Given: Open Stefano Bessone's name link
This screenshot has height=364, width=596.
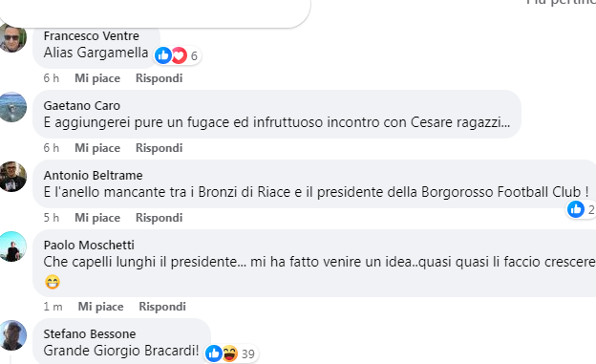Looking at the screenshot, I should (90, 333).
